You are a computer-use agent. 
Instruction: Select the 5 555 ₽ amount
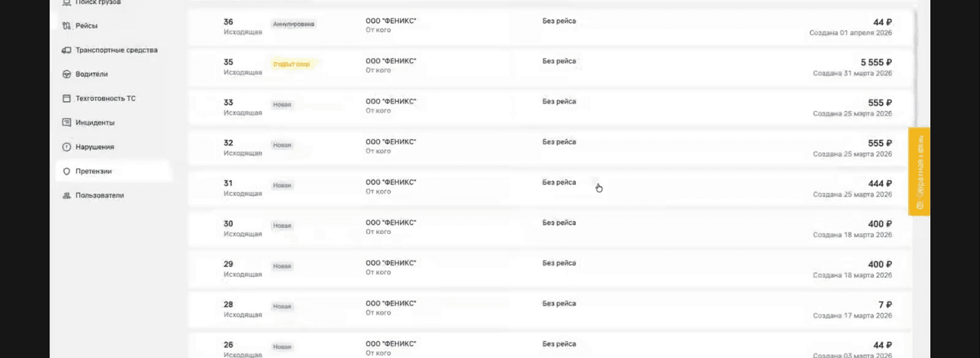click(877, 63)
